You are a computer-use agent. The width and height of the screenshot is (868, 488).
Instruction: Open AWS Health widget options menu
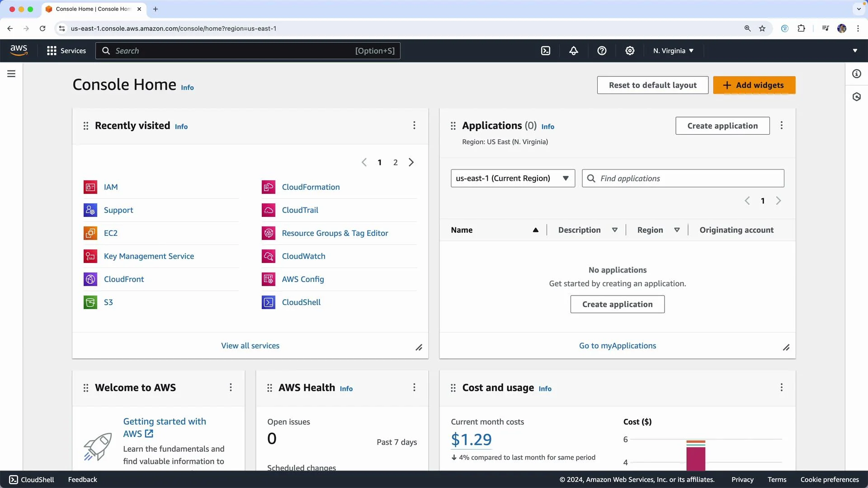(x=414, y=387)
